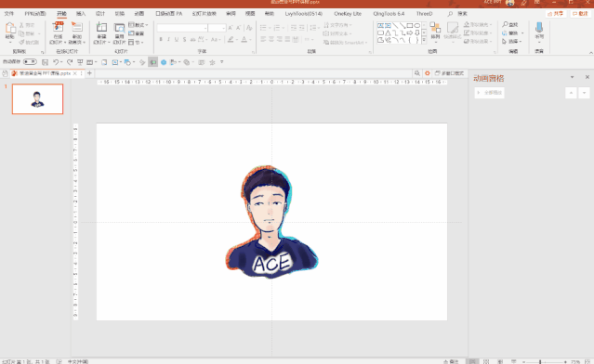Start slideshow from quick access toolbar icon
Screen dimensions: 594x364
click(x=80, y=62)
